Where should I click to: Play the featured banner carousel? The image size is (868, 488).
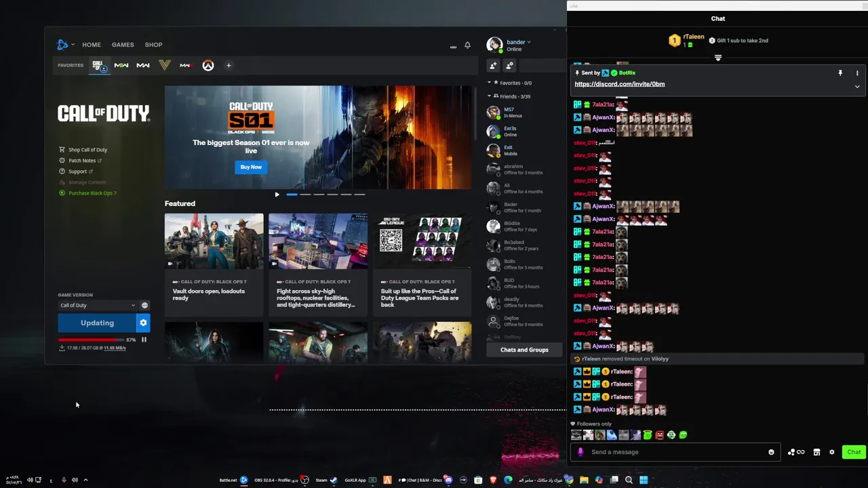277,195
